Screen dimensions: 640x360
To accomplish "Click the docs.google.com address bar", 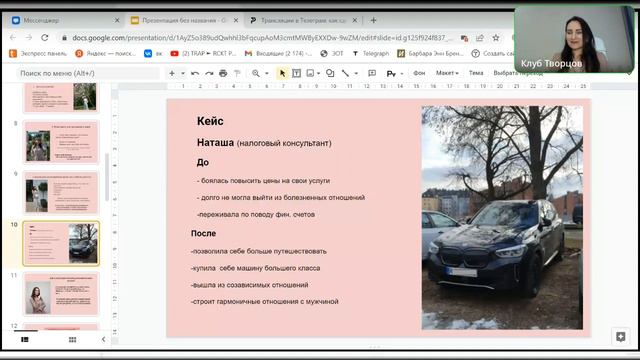I will pos(261,38).
